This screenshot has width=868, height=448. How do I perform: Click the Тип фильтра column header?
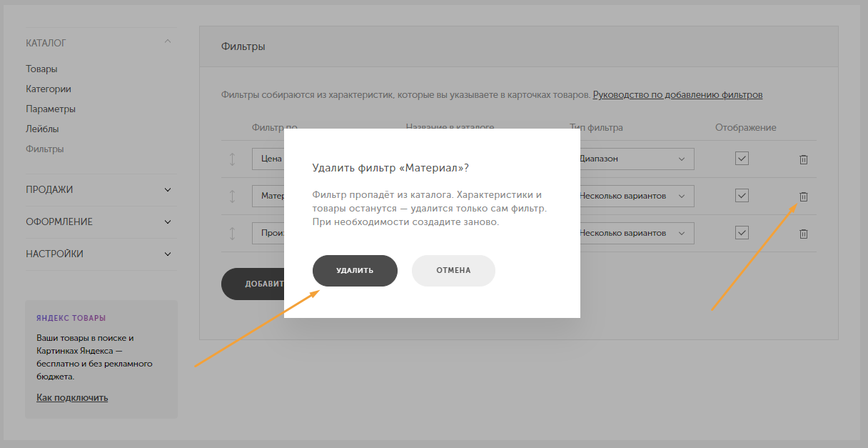click(596, 128)
